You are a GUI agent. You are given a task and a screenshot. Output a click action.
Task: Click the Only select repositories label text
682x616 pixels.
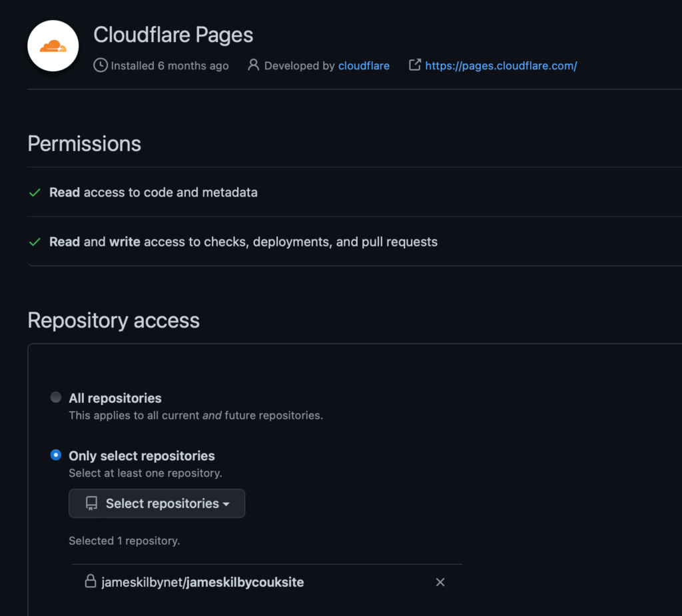142,456
